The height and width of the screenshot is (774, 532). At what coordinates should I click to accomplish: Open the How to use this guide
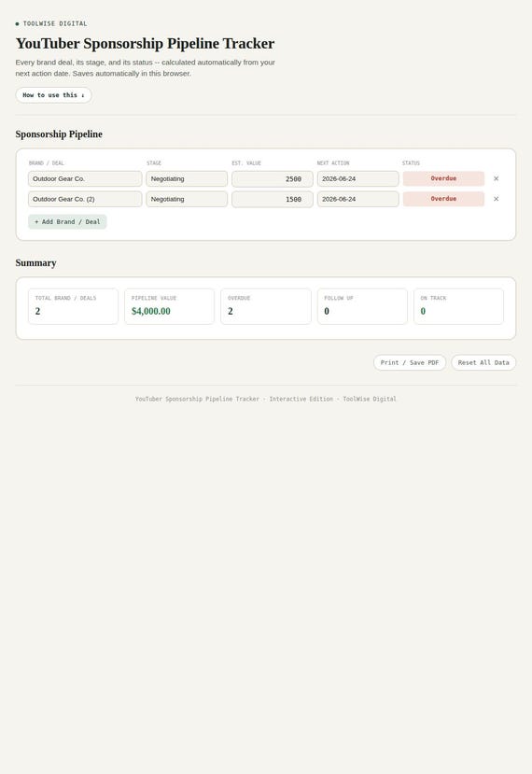pos(53,95)
